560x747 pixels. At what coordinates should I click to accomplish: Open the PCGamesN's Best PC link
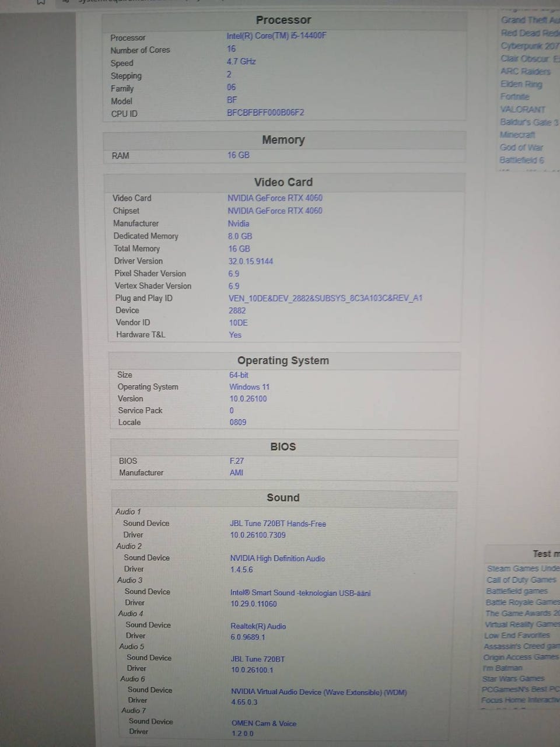tap(520, 689)
